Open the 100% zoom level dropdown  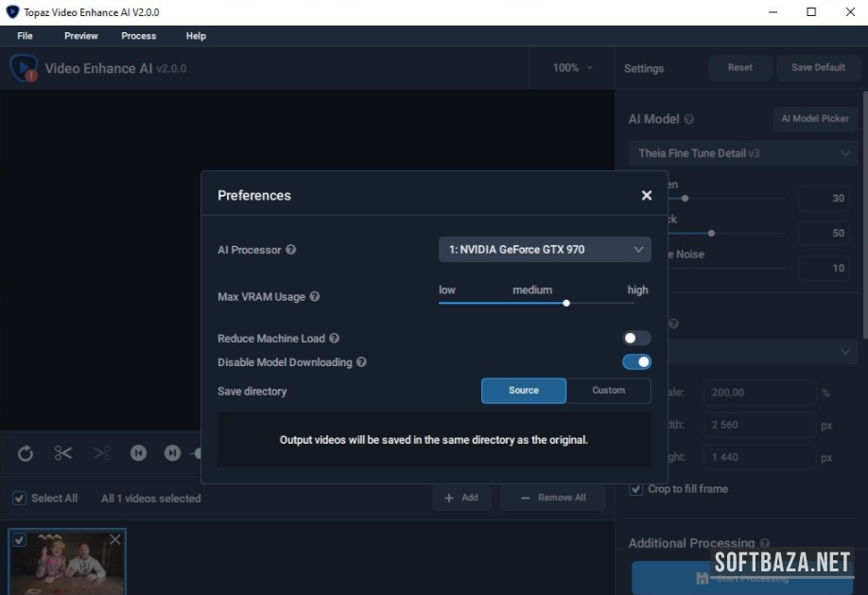click(x=573, y=68)
